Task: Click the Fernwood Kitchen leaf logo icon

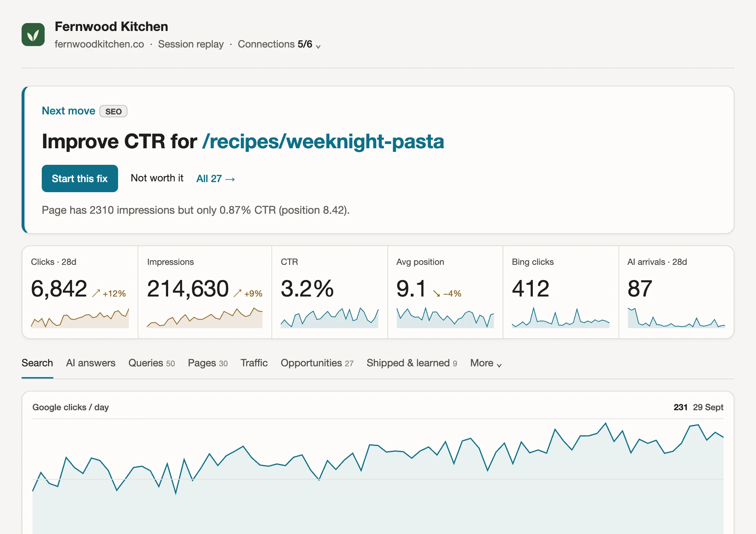Action: [x=33, y=35]
